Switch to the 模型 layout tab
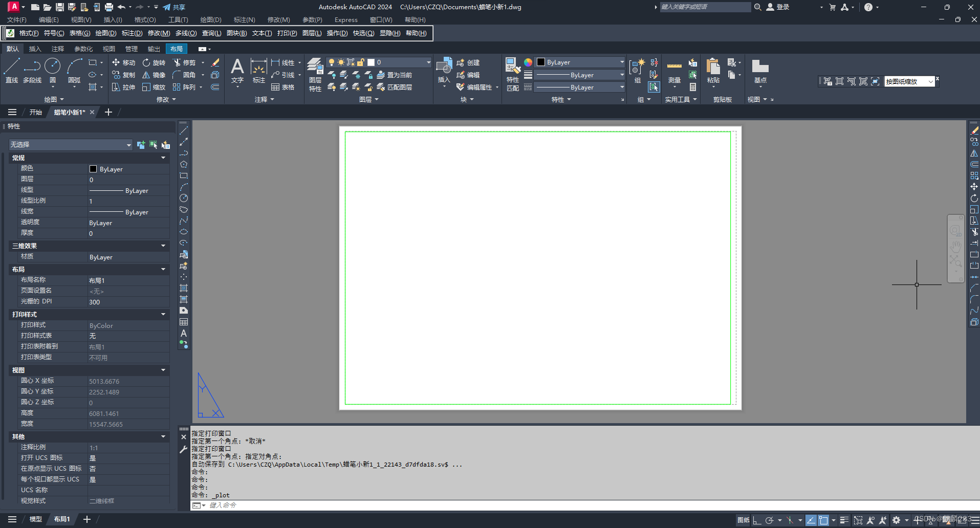Viewport: 980px width, 528px height. pos(35,519)
